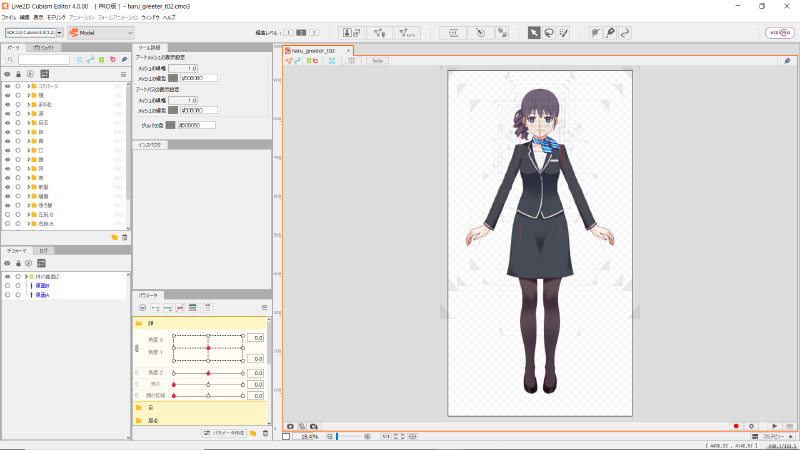Expand the 後ろ髪 folder
Image resolution: width=800 pixels, height=450 pixels.
pos(29,206)
